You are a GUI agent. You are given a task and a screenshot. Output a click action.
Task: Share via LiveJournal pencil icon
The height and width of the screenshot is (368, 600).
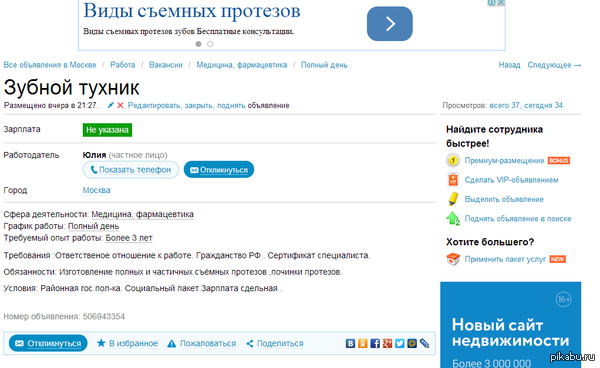click(424, 344)
